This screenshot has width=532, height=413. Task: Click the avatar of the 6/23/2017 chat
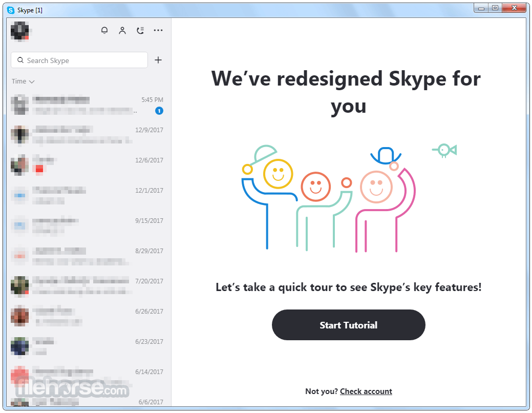coord(19,346)
